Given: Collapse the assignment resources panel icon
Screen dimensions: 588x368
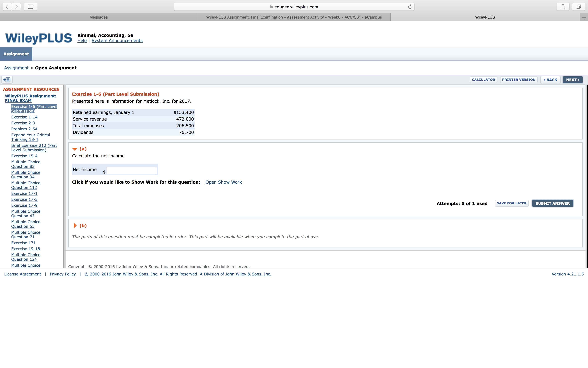Looking at the screenshot, I should pyautogui.click(x=7, y=80).
